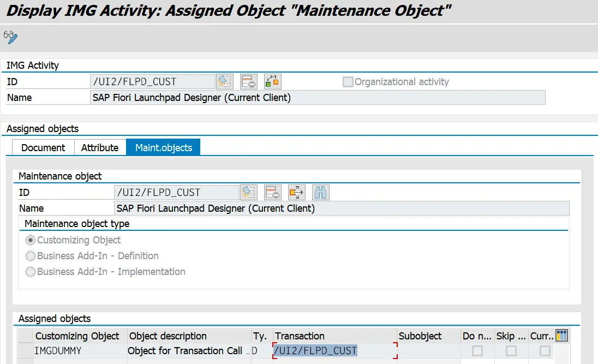Screen dimensions: 598x364
Task: Select Business Add-In - Implementation radio button
Action: coord(31,272)
